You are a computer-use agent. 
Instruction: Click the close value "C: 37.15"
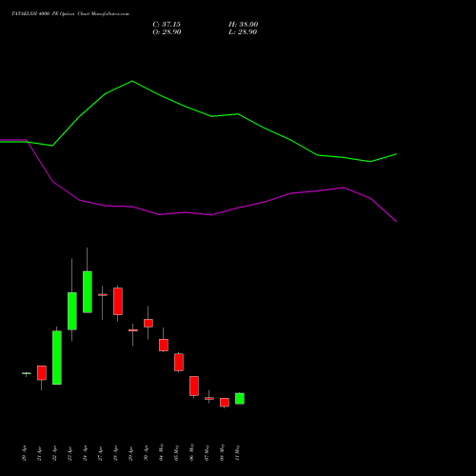pos(167,25)
